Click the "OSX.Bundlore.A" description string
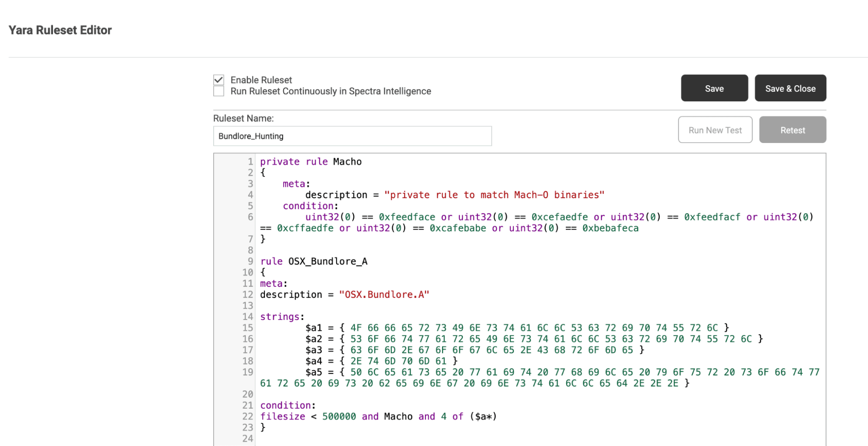 pos(384,294)
